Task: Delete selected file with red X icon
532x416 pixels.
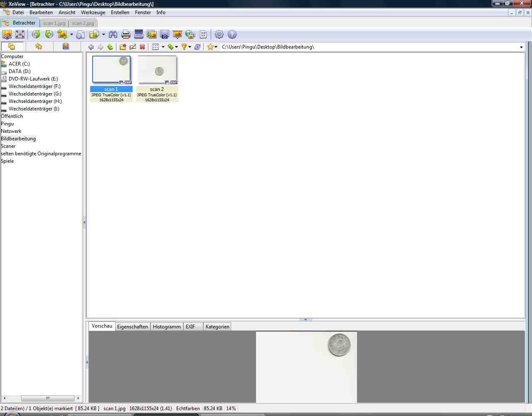Action: [143, 47]
